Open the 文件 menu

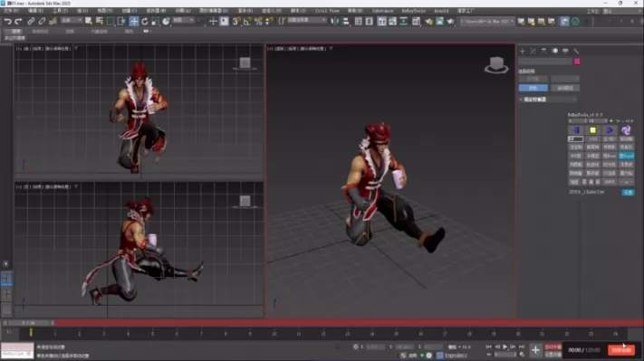click(11, 11)
